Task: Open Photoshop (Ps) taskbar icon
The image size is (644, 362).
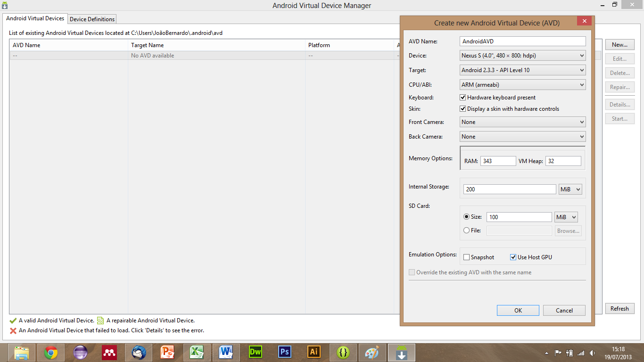Action: coord(284,352)
